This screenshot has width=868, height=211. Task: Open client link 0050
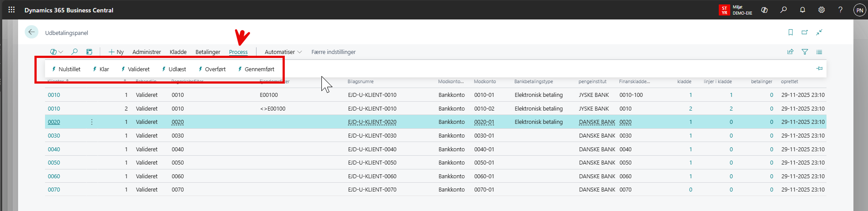(x=54, y=163)
